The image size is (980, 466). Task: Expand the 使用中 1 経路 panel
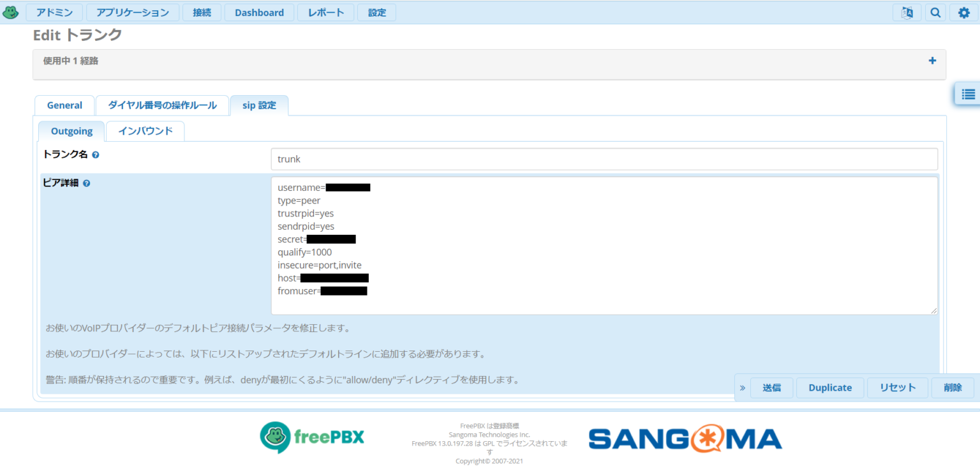point(932,61)
